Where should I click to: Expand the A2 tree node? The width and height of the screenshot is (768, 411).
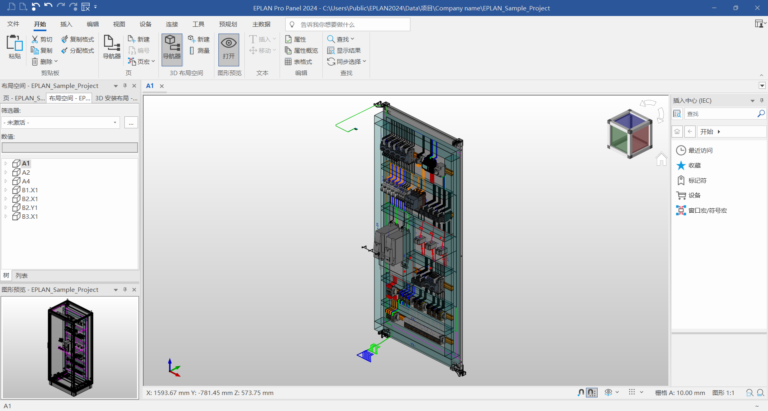[x=5, y=172]
